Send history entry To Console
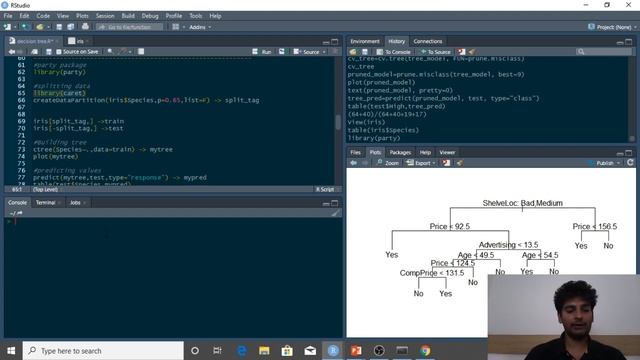 (x=393, y=52)
